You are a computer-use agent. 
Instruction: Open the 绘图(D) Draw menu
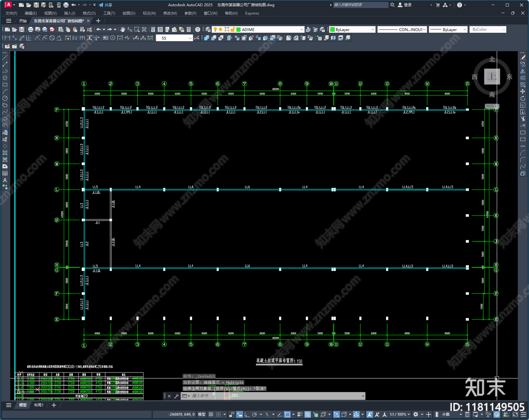coord(129,13)
